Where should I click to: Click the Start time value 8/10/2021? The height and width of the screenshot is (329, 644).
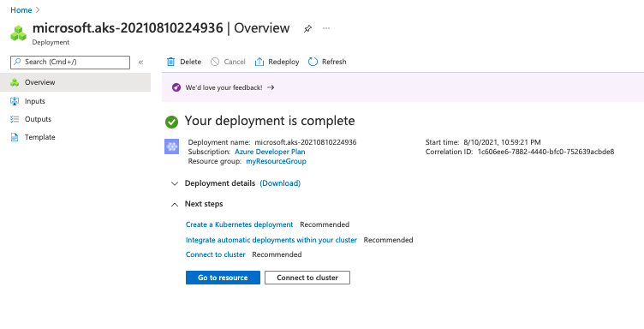pos(503,142)
